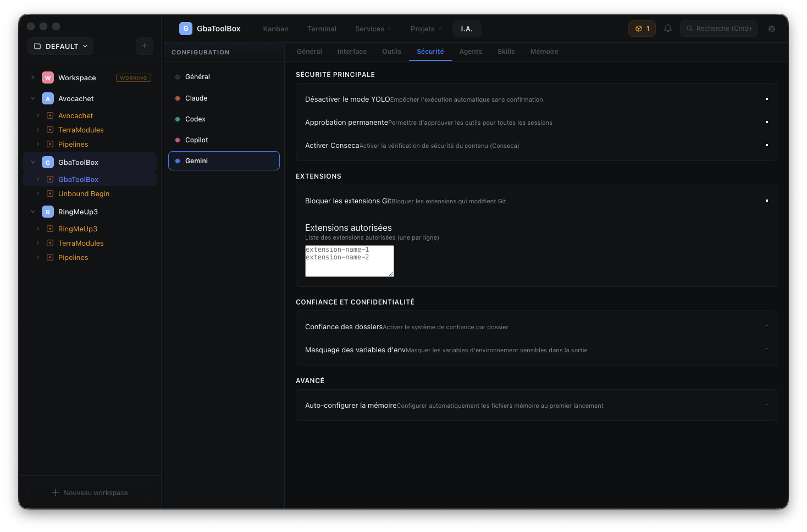Collapse the Avocachet workspace chevron
807x532 pixels.
point(33,98)
